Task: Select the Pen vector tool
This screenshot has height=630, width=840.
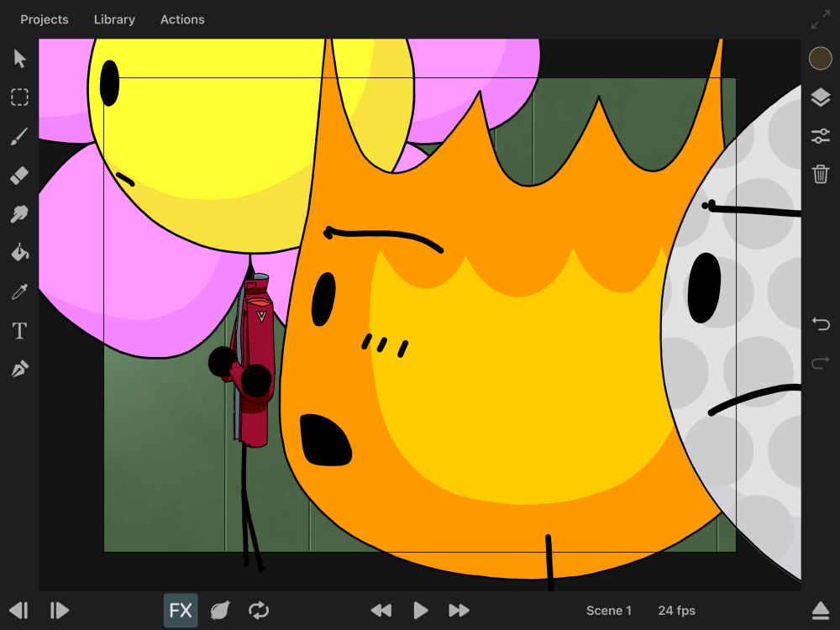Action: (x=20, y=369)
